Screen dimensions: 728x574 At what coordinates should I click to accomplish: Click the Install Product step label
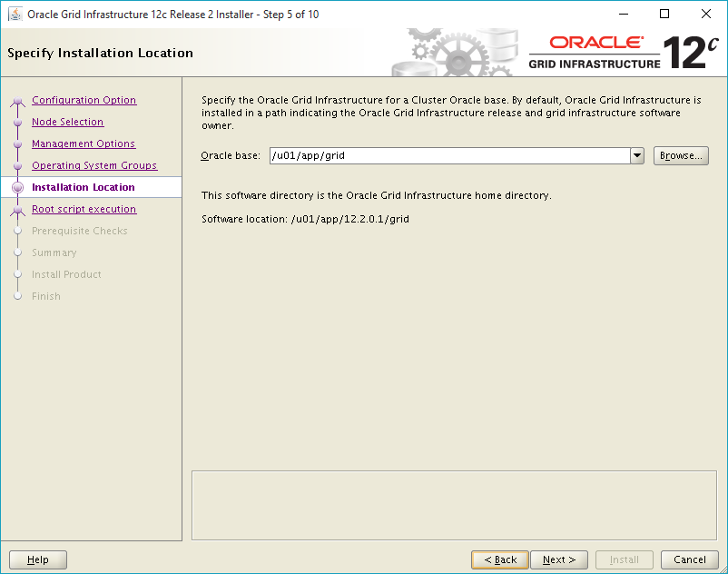tap(66, 274)
